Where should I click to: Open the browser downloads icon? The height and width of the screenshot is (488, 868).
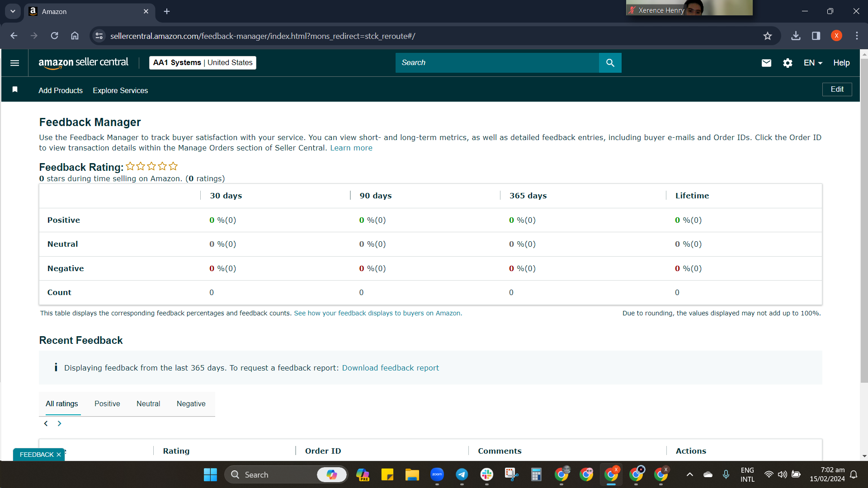click(796, 36)
